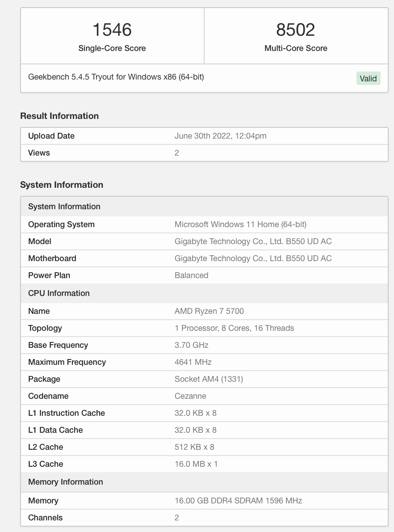Click the "Maximum Frequency" row label
The width and height of the screenshot is (394, 532).
click(x=67, y=362)
